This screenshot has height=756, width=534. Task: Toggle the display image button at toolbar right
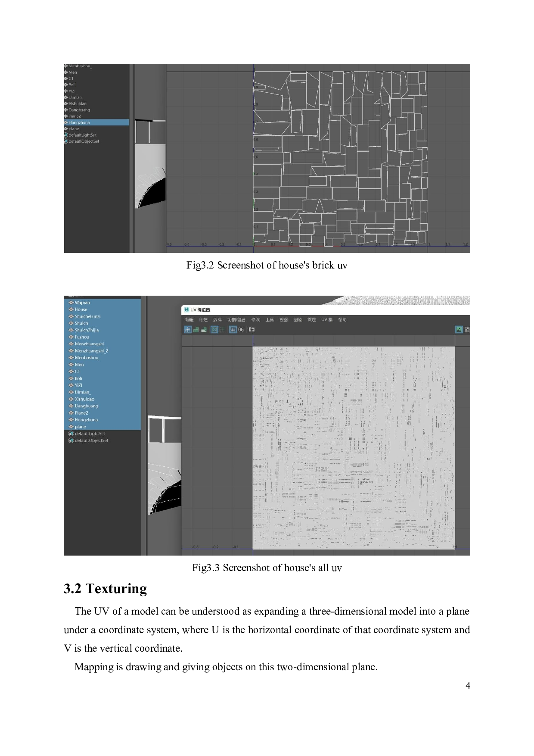(459, 330)
